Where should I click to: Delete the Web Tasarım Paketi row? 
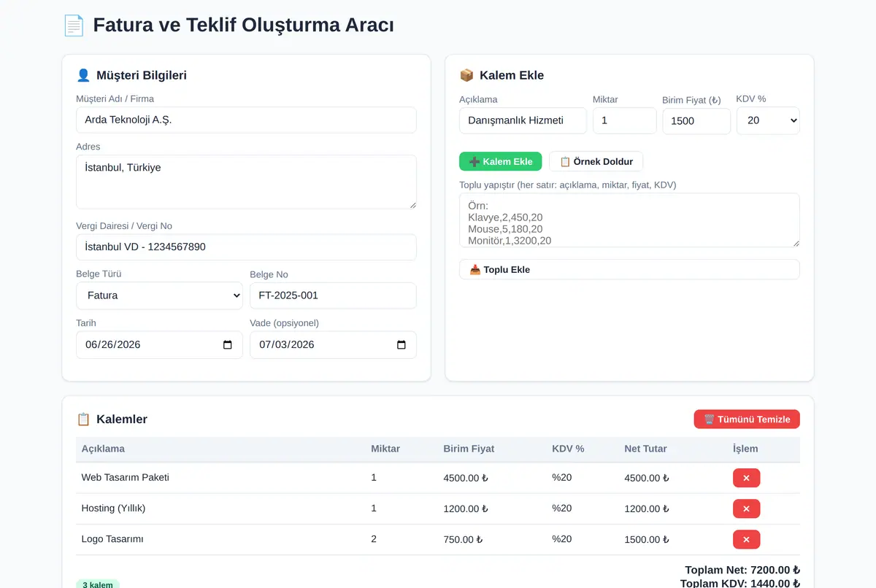coord(746,478)
